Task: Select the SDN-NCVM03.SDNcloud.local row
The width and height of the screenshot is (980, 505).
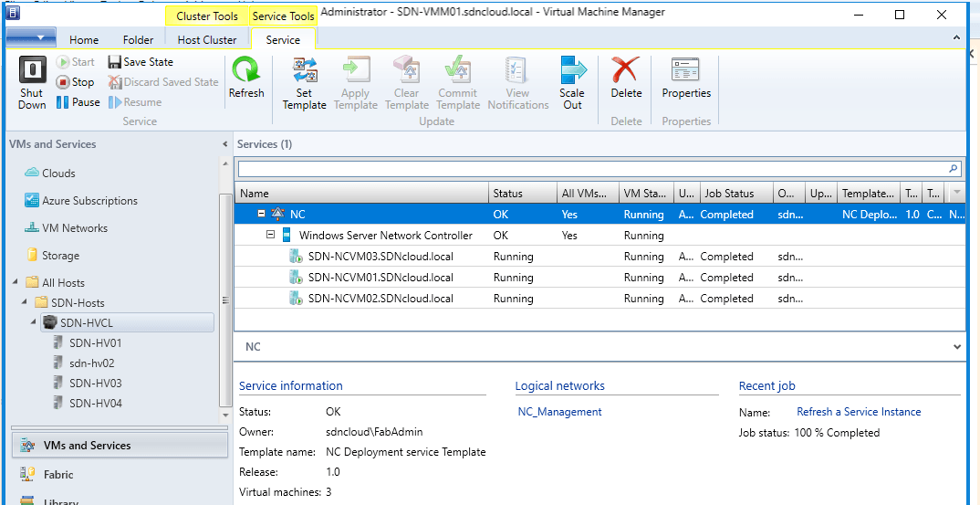Action: pos(600,257)
